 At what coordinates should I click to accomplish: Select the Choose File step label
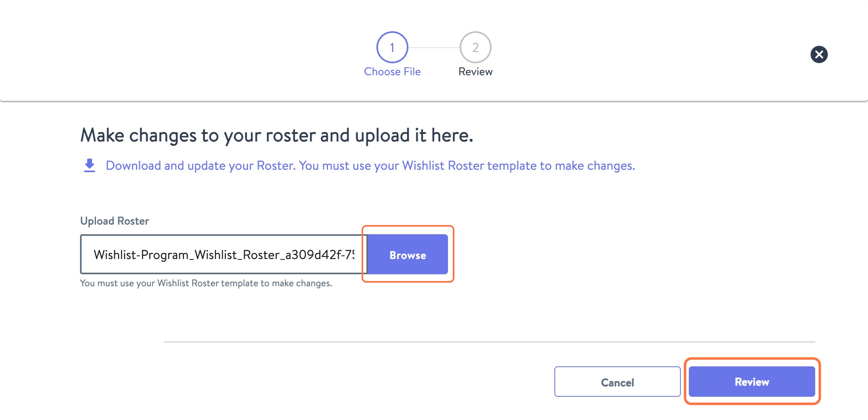392,72
